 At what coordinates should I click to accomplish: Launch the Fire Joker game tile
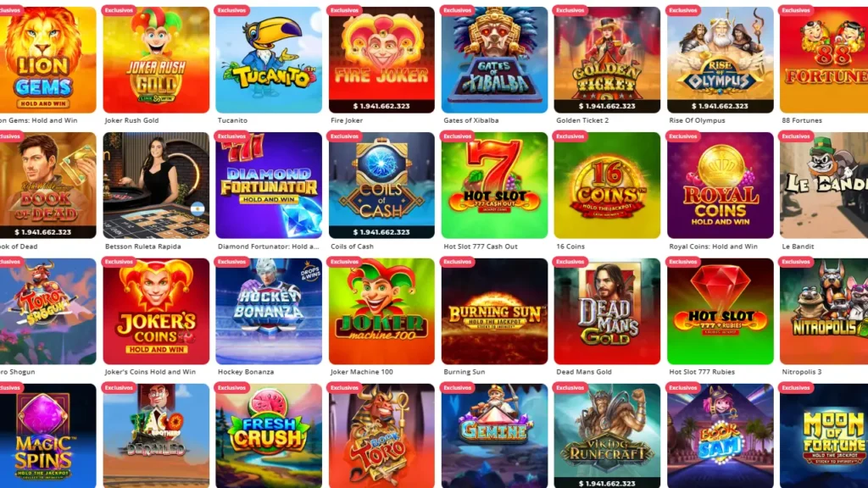click(x=381, y=60)
